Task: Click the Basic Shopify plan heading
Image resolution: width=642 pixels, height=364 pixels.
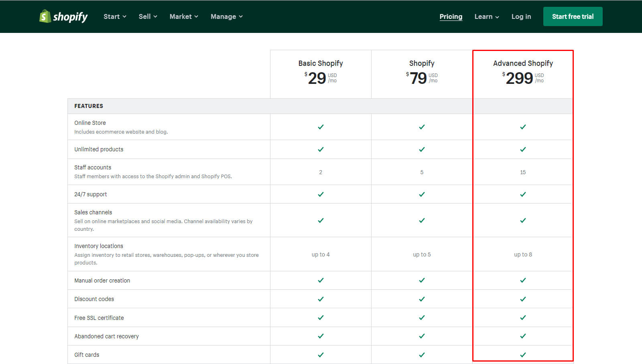Action: point(321,63)
